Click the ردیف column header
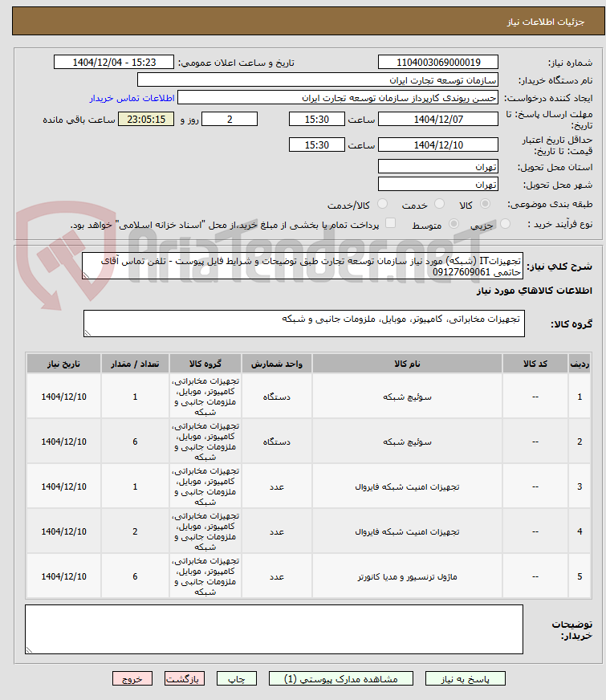 (x=580, y=364)
